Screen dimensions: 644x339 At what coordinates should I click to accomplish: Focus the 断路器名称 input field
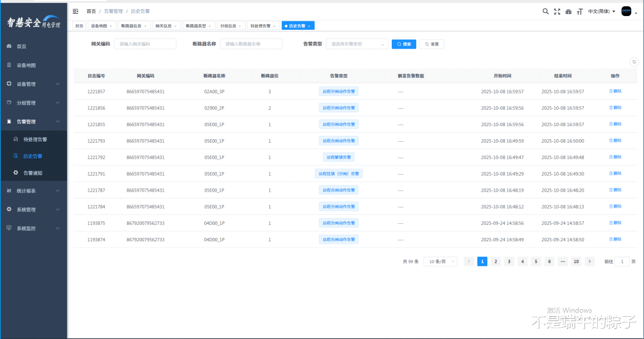click(x=251, y=44)
